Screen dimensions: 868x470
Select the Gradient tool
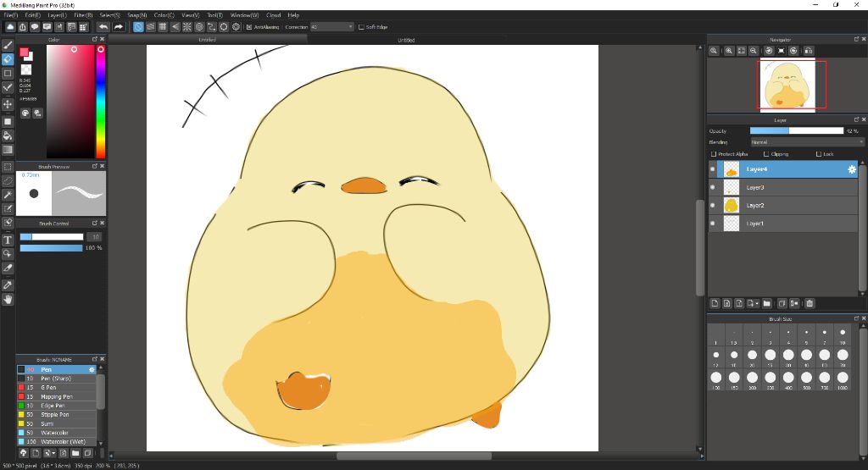pyautogui.click(x=8, y=150)
